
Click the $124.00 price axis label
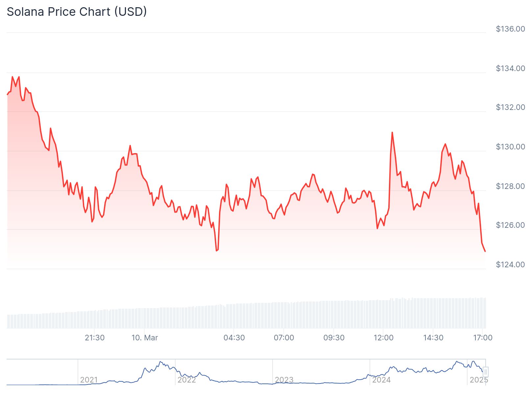(510, 265)
